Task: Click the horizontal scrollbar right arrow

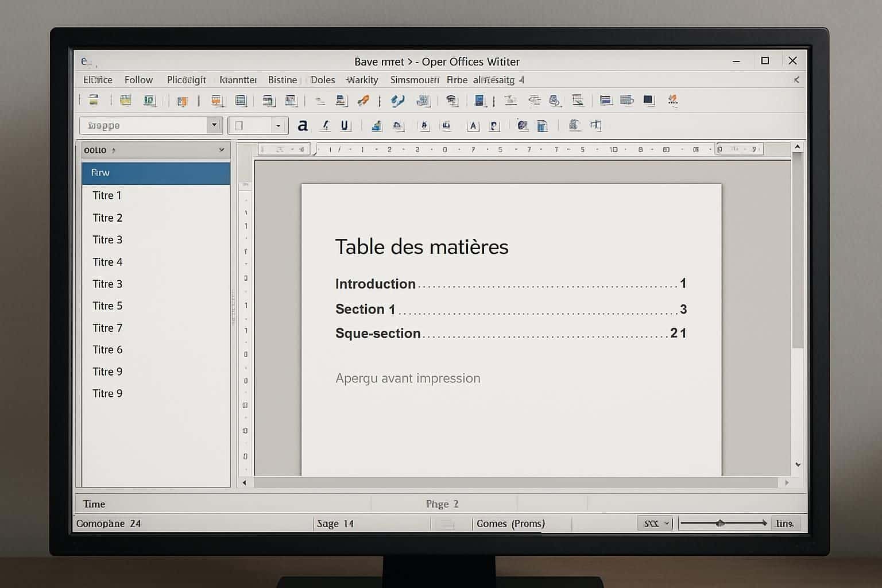Action: click(787, 482)
